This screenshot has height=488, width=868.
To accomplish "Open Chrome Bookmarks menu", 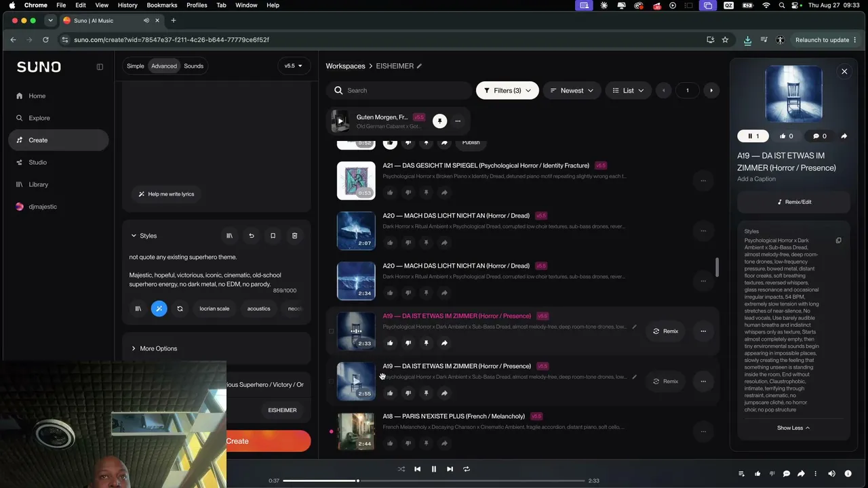I will (162, 5).
